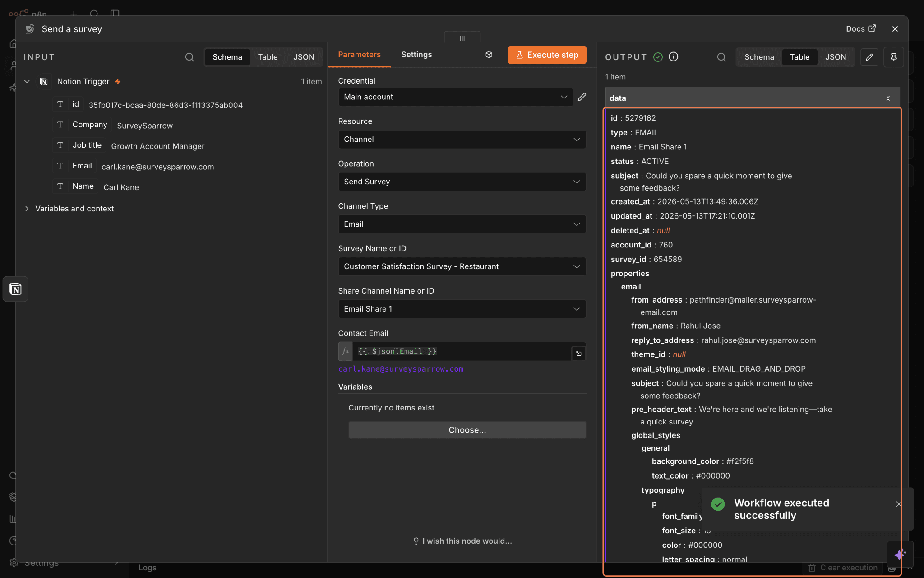Collapse the Notion Trigger tree
The height and width of the screenshot is (578, 924).
(x=27, y=81)
